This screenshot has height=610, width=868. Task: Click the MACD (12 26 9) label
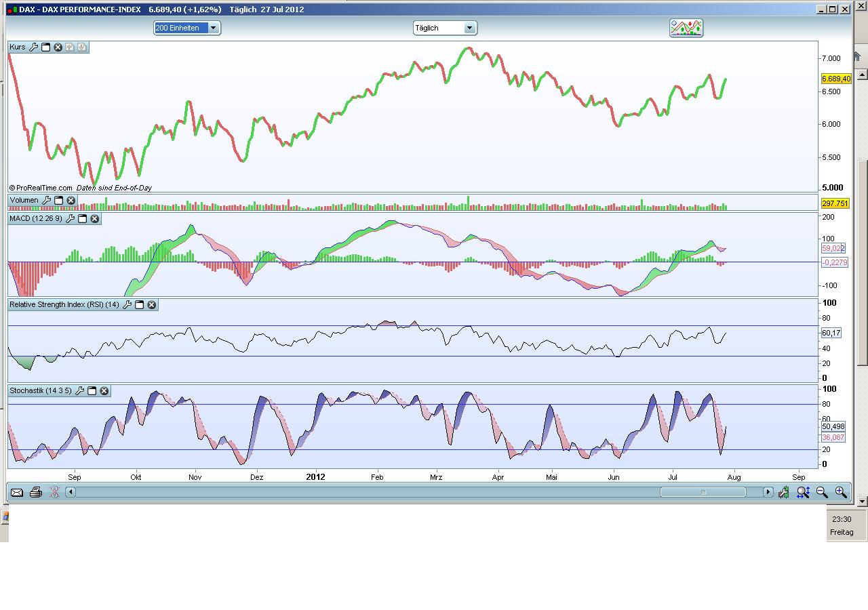(x=36, y=219)
